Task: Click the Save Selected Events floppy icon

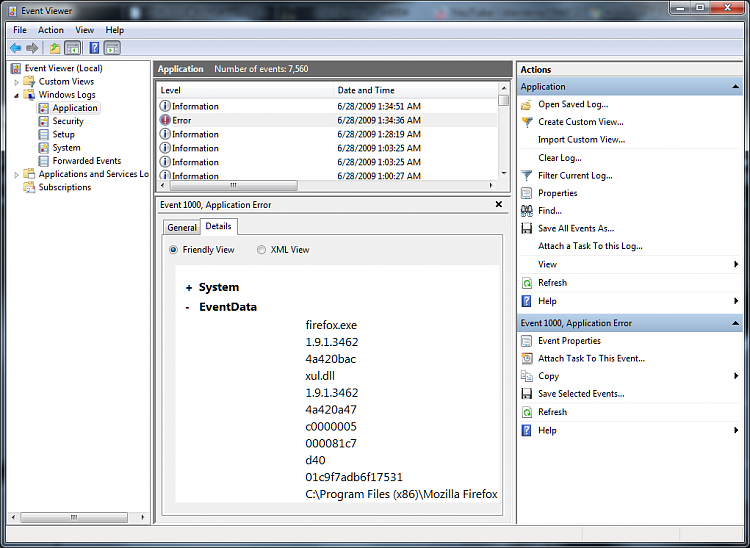Action: (x=527, y=394)
